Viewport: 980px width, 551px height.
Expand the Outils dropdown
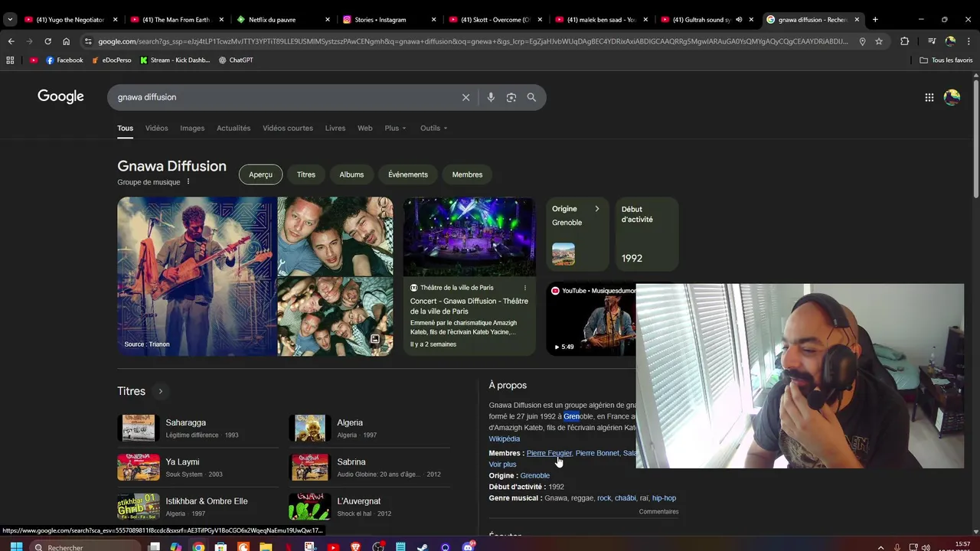click(x=434, y=128)
